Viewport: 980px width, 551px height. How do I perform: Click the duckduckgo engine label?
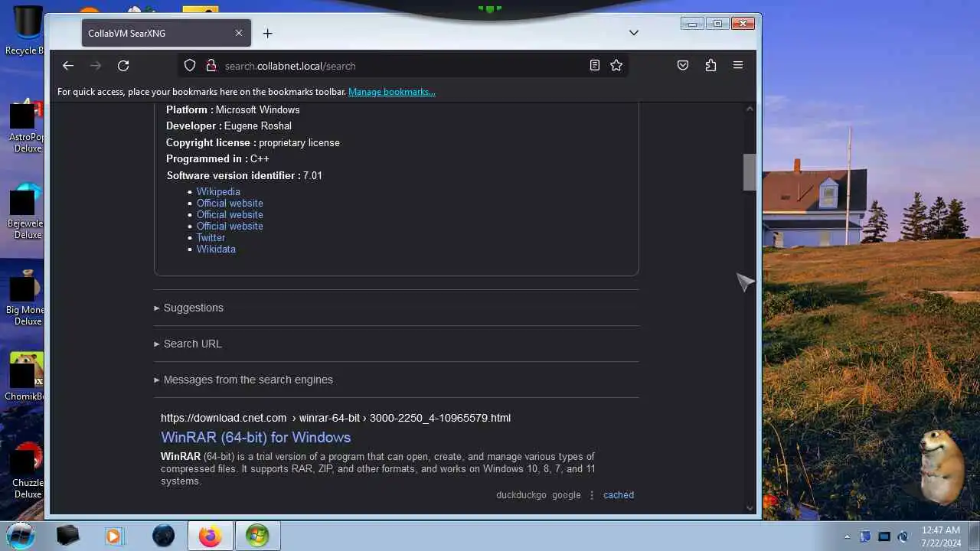521,495
